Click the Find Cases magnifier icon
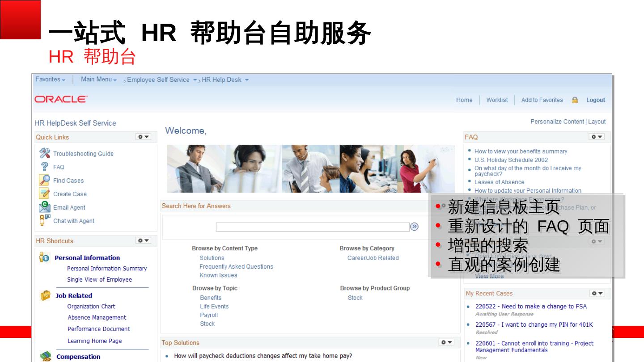The height and width of the screenshot is (362, 644). point(45,180)
